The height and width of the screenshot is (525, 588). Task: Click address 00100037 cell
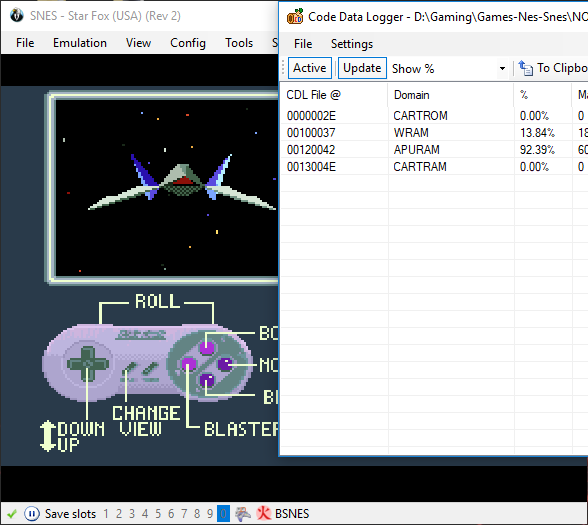click(x=311, y=132)
